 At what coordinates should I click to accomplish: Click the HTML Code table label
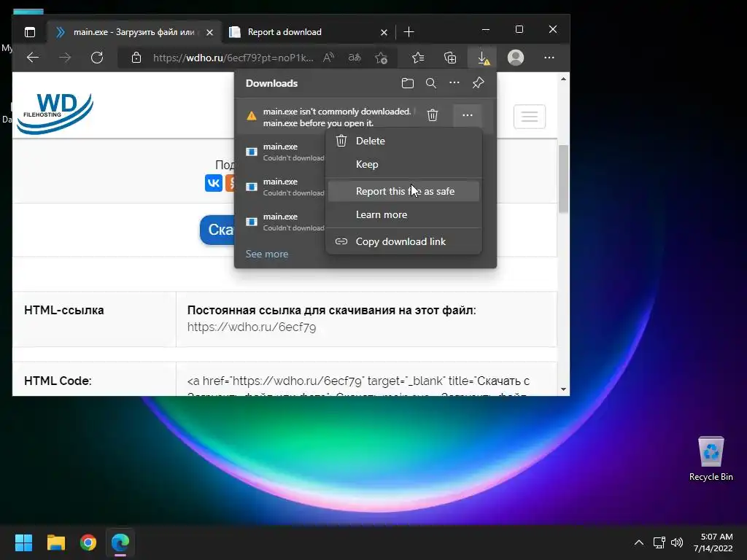pyautogui.click(x=58, y=381)
